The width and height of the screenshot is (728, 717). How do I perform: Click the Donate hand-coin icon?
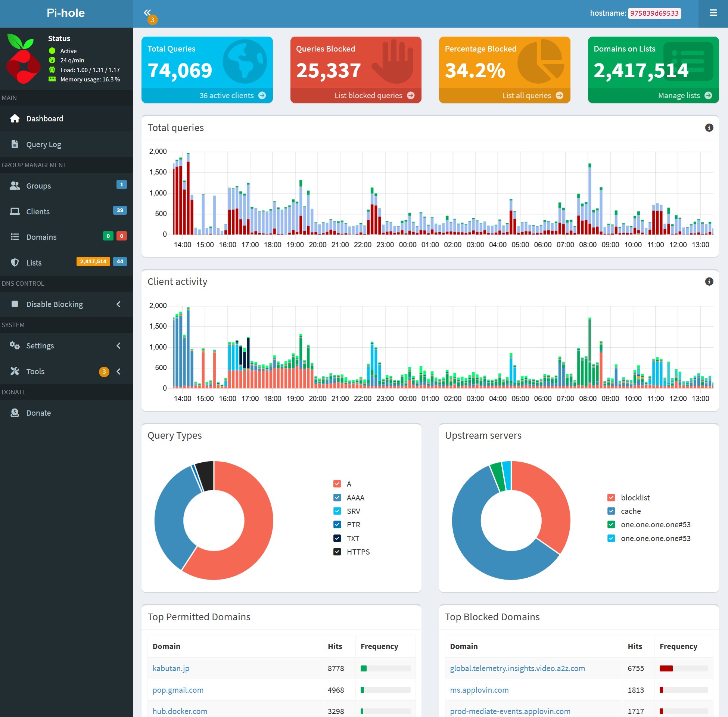tap(15, 413)
